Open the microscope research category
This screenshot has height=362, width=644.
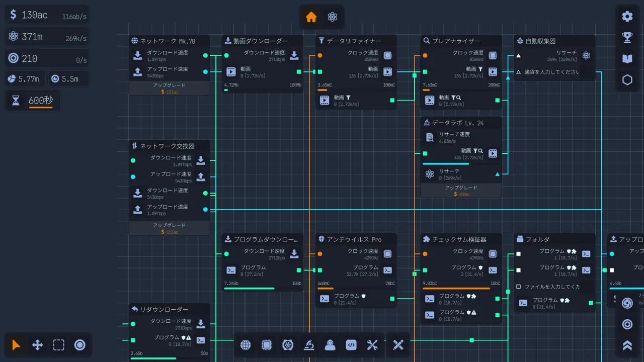(x=309, y=345)
